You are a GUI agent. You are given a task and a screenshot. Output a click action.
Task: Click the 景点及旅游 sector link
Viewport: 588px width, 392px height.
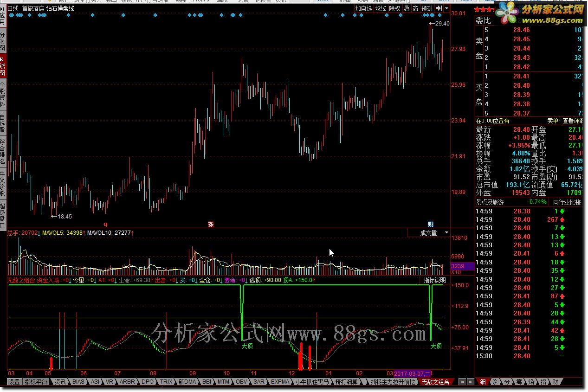coord(490,202)
